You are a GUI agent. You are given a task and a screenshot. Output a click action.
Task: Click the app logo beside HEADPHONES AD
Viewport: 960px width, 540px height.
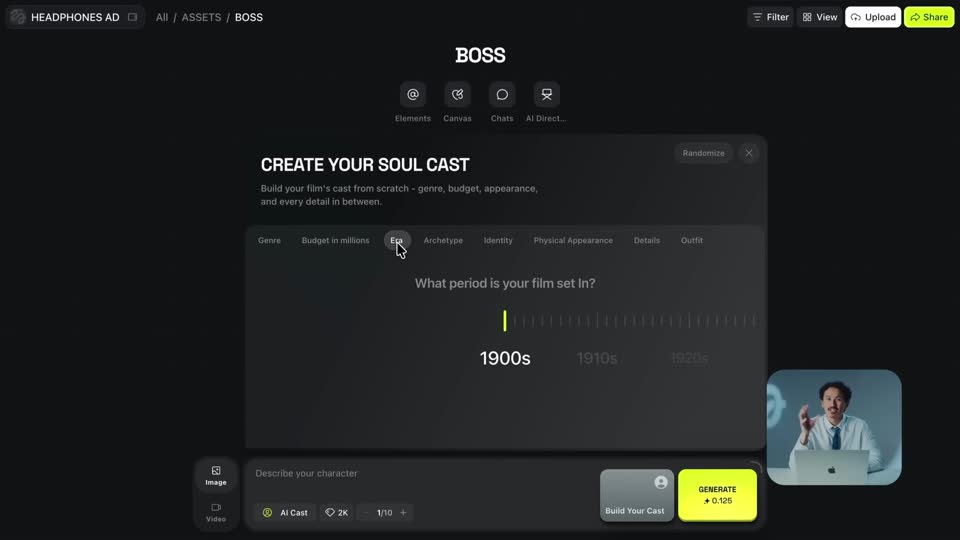pos(18,17)
